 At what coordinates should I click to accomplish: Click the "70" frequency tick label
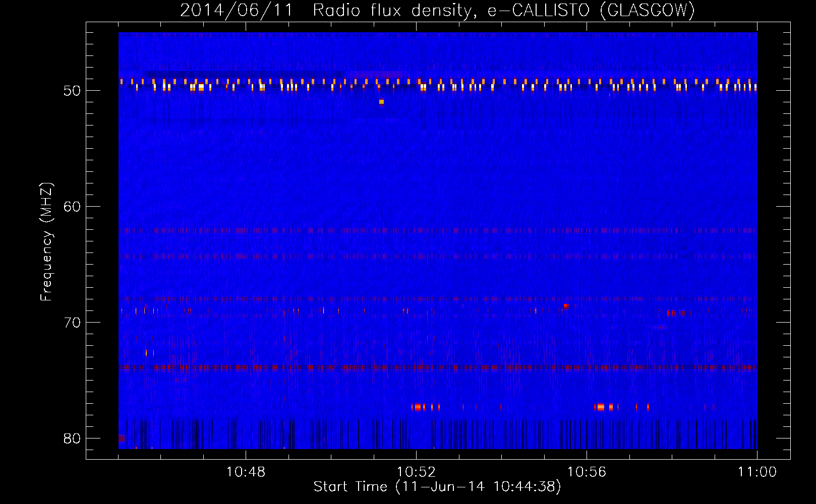point(72,323)
